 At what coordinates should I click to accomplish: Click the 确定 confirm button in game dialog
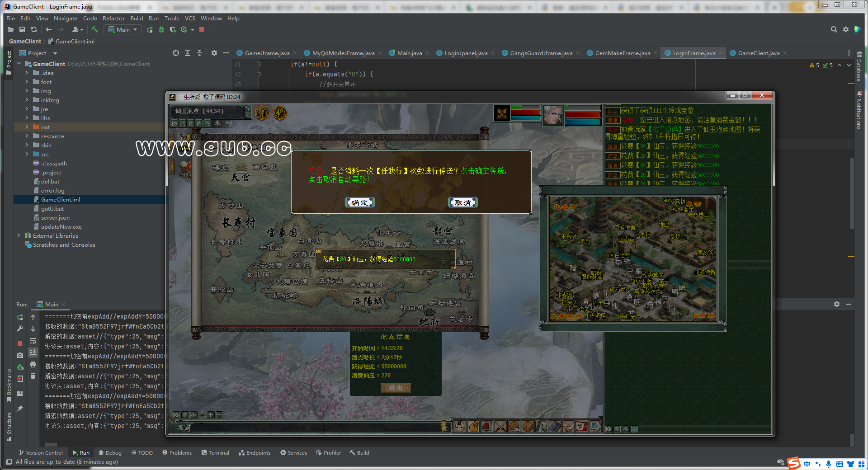(360, 202)
